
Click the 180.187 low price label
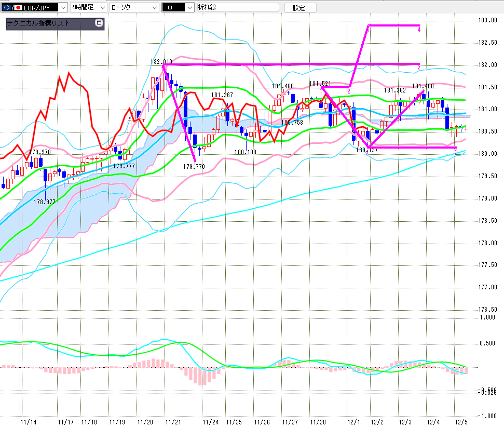click(x=366, y=150)
